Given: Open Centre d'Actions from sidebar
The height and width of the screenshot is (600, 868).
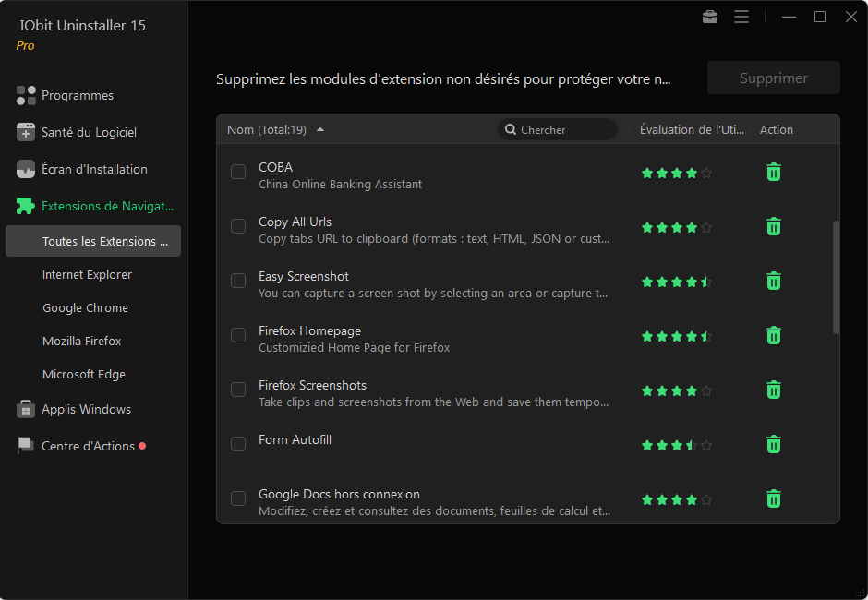Looking at the screenshot, I should (88, 446).
